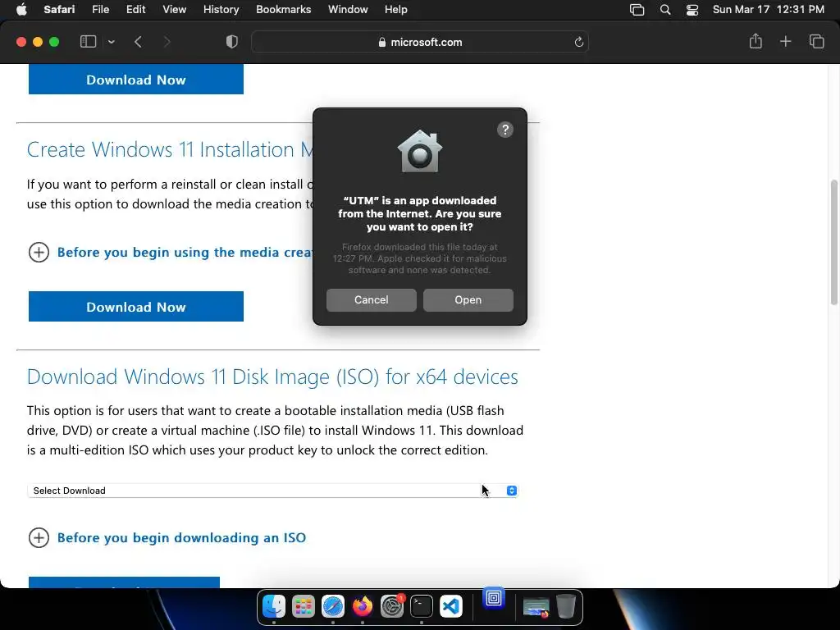Go forward to the next page

pos(167,42)
